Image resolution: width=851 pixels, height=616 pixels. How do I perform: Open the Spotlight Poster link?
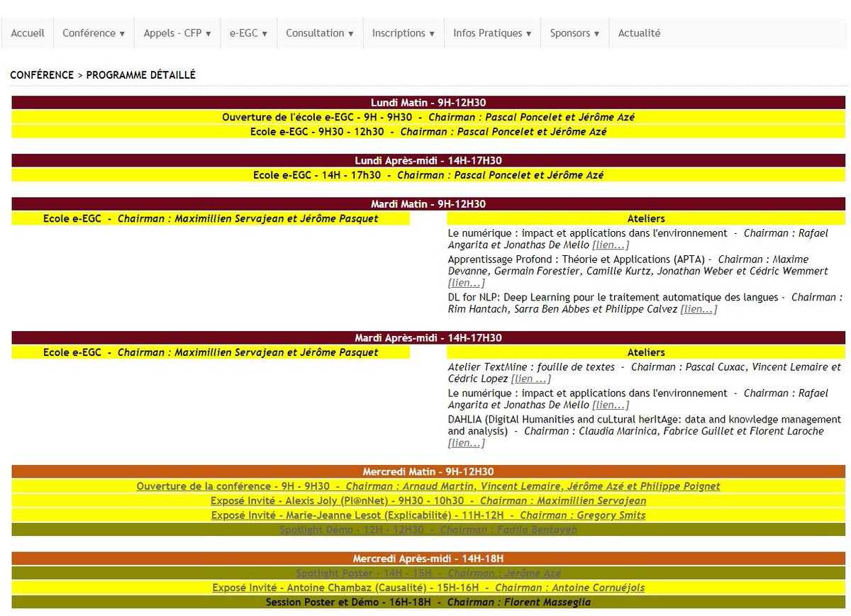428,573
